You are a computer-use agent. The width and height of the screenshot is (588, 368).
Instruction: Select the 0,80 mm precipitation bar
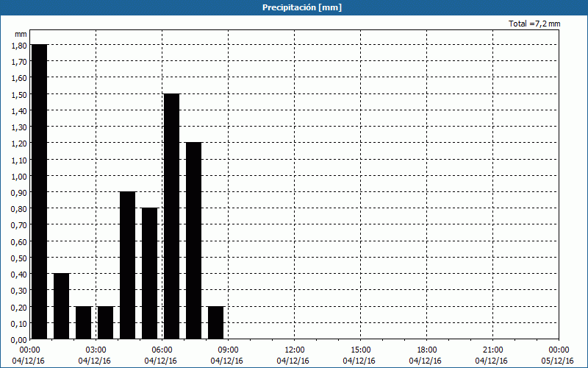pyautogui.click(x=150, y=273)
